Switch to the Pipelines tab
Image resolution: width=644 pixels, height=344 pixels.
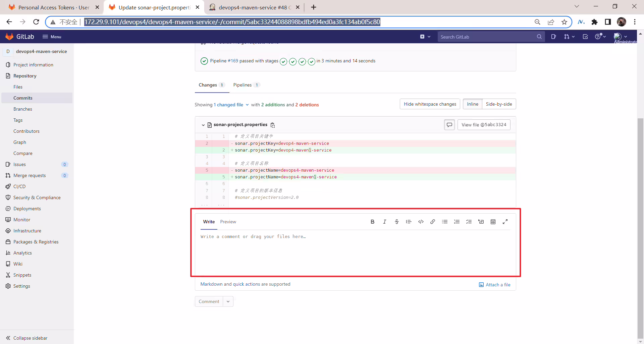[x=246, y=85]
